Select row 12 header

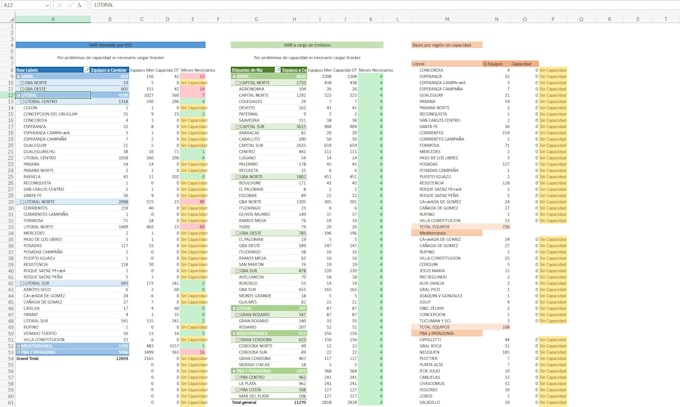point(8,95)
